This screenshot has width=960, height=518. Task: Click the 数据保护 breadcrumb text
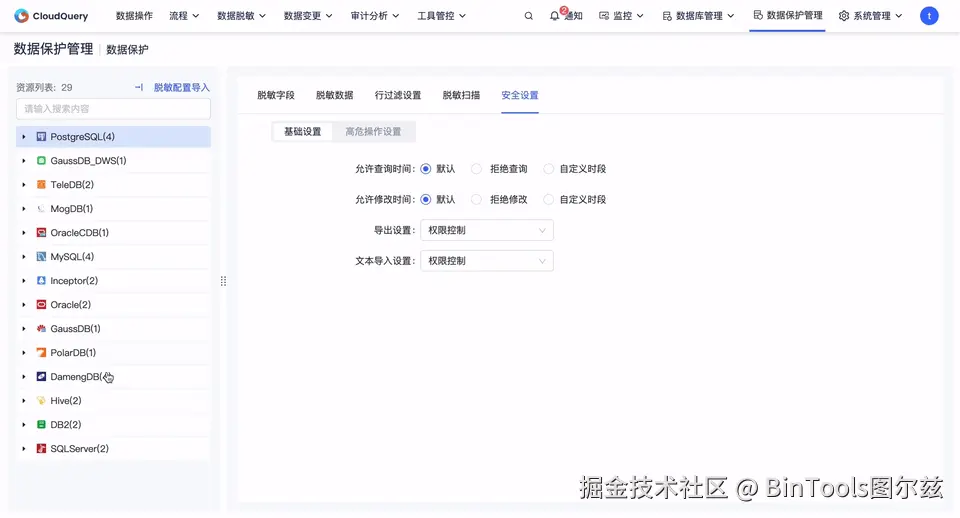pyautogui.click(x=127, y=50)
